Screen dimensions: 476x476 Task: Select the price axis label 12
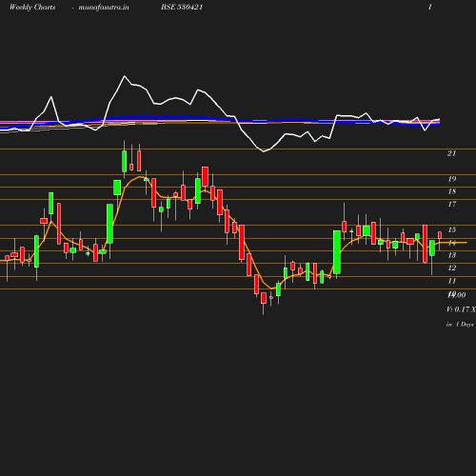(x=452, y=268)
